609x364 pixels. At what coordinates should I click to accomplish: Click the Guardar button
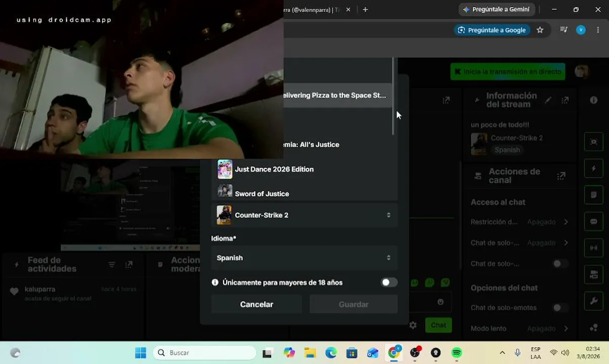point(354,304)
